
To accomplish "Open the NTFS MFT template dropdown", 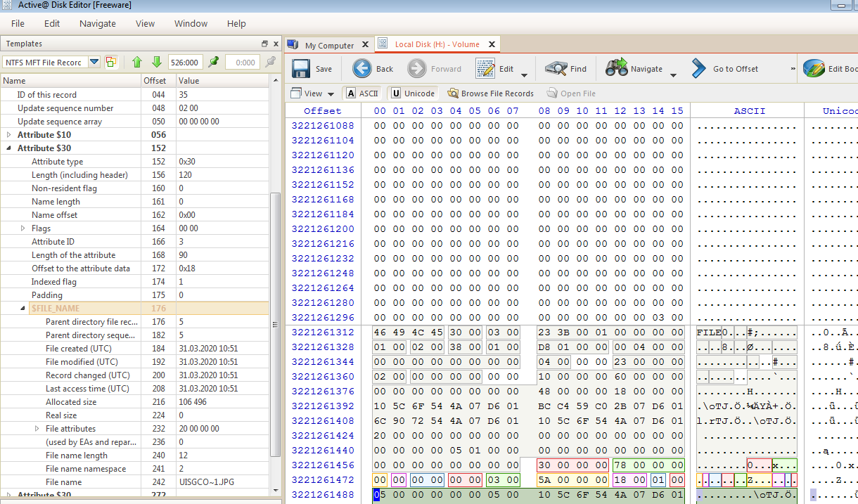I will point(94,62).
